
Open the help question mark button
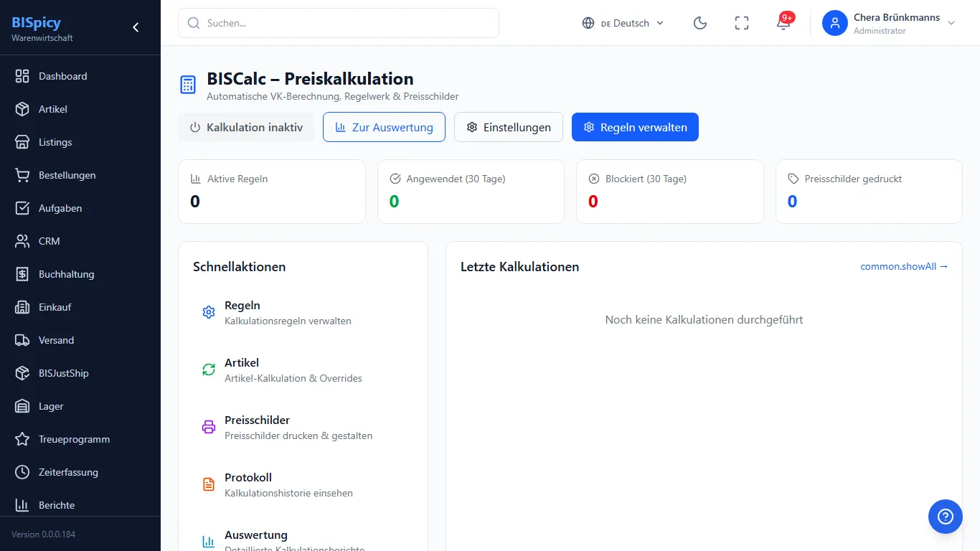[946, 517]
